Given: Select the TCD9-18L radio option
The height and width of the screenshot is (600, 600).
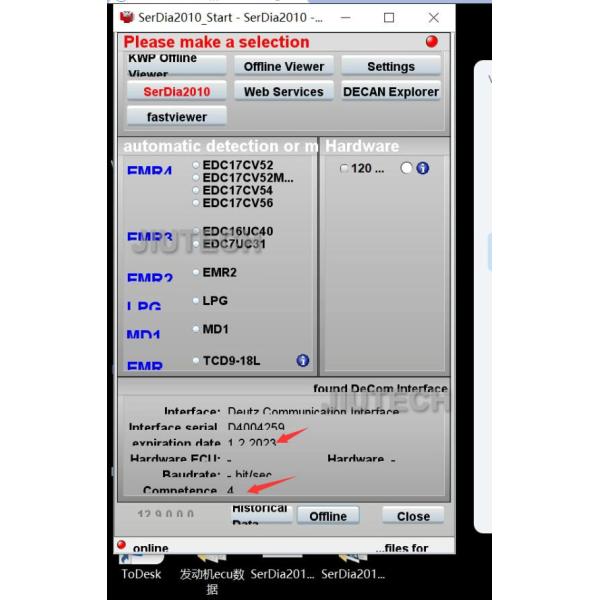Looking at the screenshot, I should [x=196, y=360].
